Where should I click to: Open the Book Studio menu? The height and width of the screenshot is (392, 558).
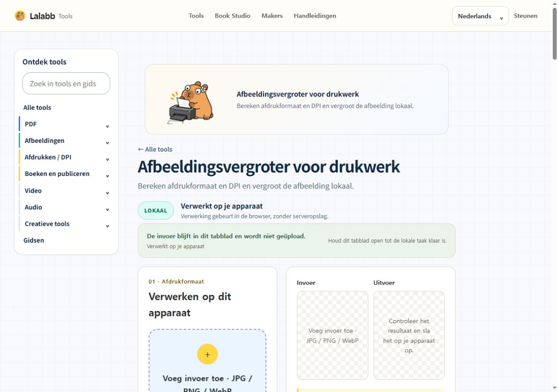point(232,16)
